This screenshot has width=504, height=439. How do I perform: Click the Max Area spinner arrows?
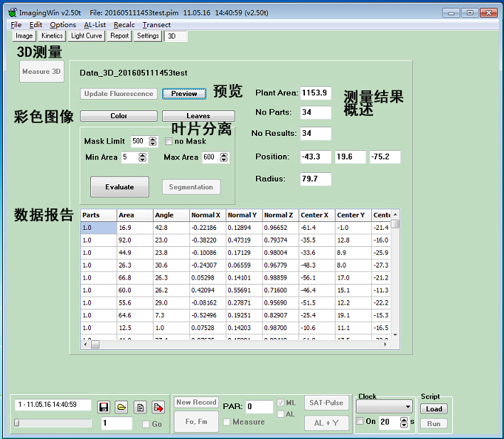(x=224, y=157)
